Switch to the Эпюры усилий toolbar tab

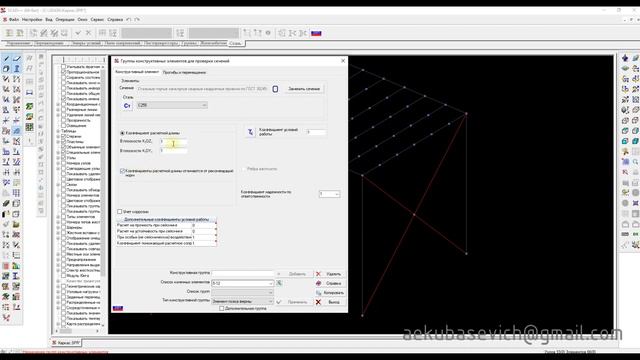click(x=86, y=43)
